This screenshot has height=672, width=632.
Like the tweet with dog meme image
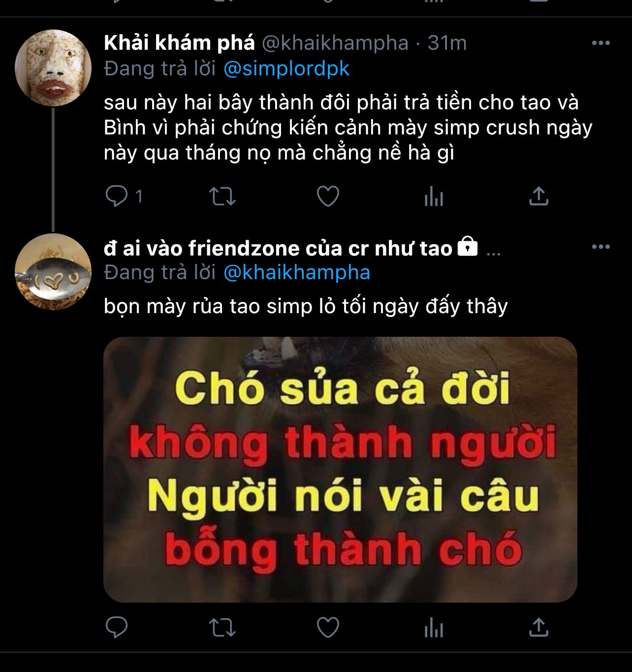[328, 627]
